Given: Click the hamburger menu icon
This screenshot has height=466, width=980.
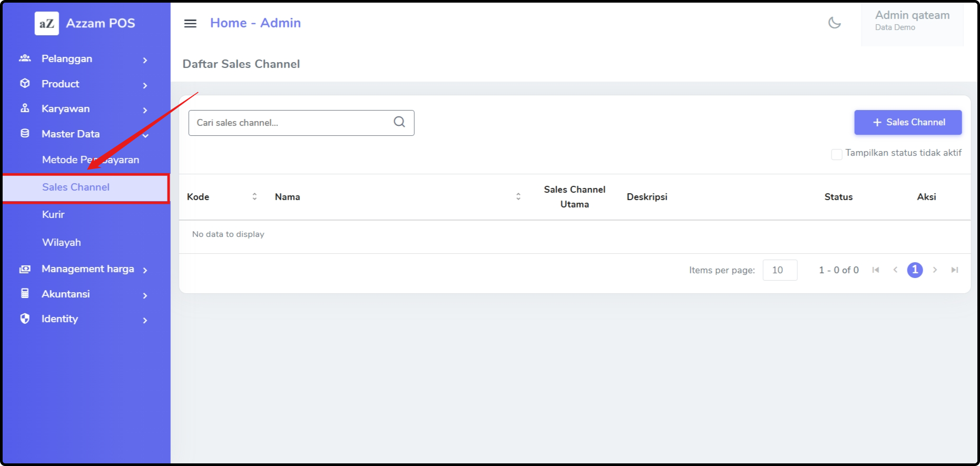Looking at the screenshot, I should point(190,24).
